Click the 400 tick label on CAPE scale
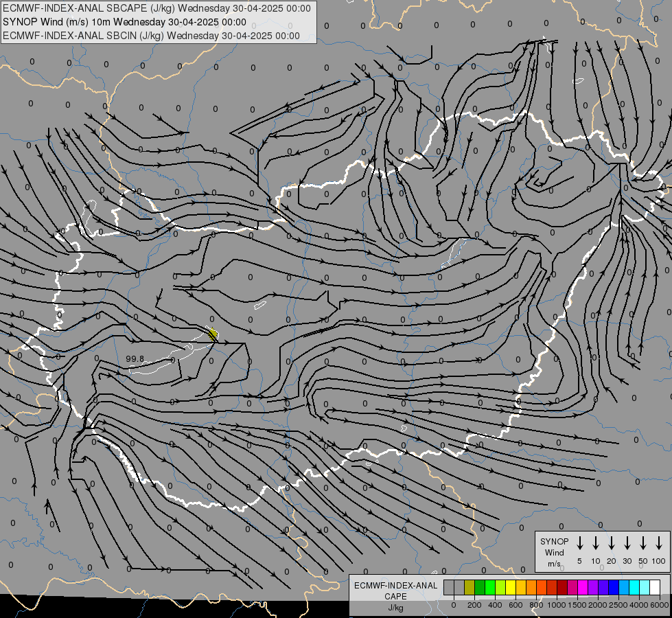This screenshot has height=618, width=672. (x=495, y=605)
